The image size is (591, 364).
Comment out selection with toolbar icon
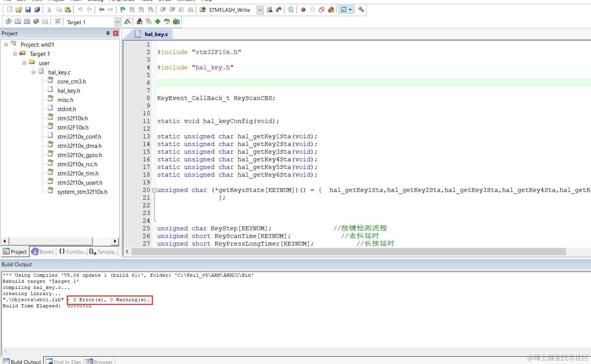[181, 10]
